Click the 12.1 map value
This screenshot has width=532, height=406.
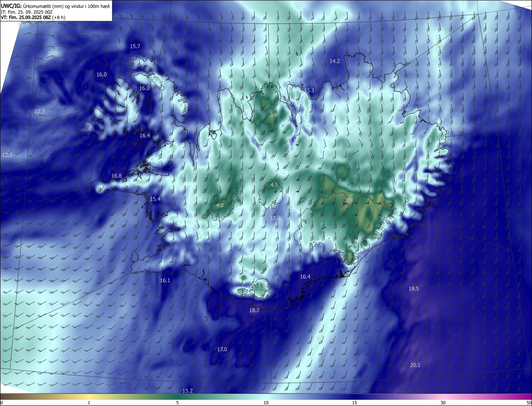(7, 155)
